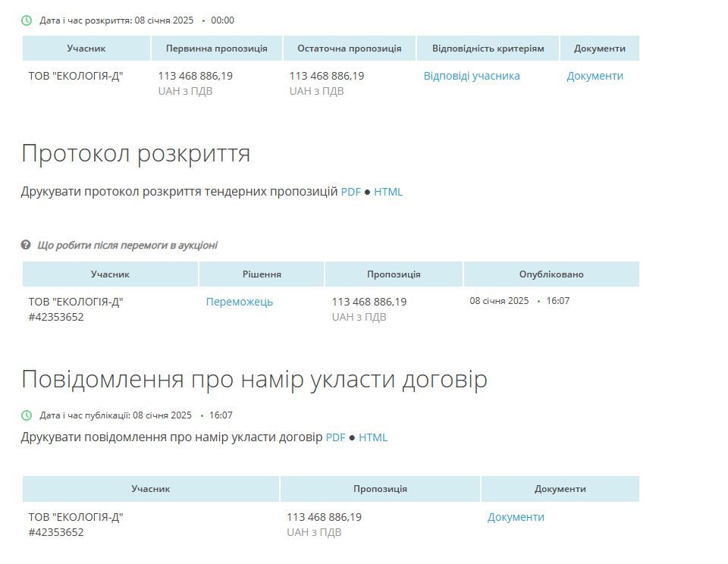Click the Відповідність критеріям column header
The width and height of the screenshot is (728, 564).
(487, 48)
